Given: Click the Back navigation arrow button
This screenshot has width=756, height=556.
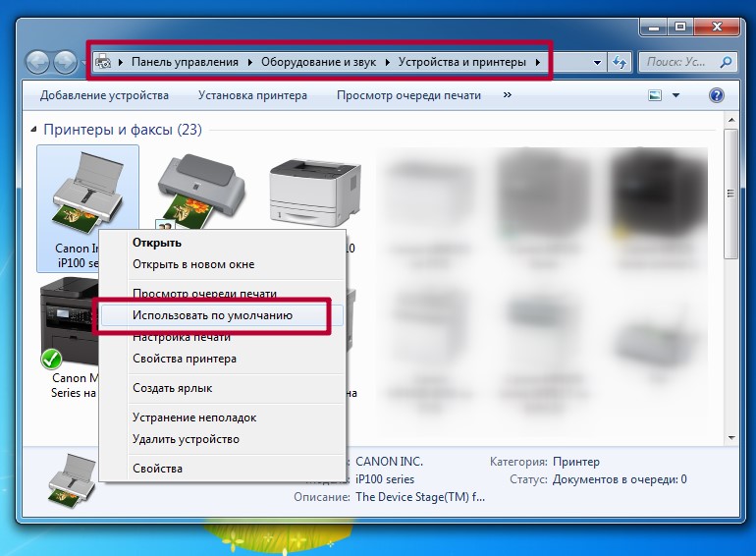Looking at the screenshot, I should [37, 62].
